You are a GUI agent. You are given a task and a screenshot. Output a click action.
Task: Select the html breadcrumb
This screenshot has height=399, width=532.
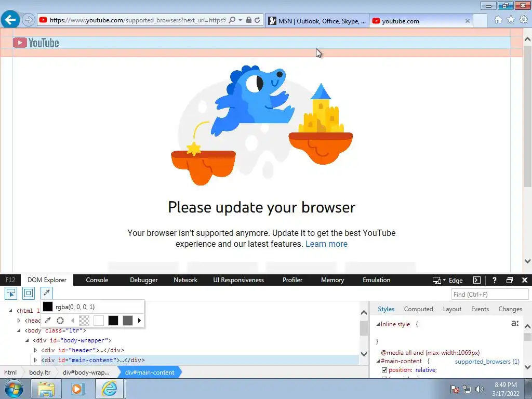click(10, 372)
